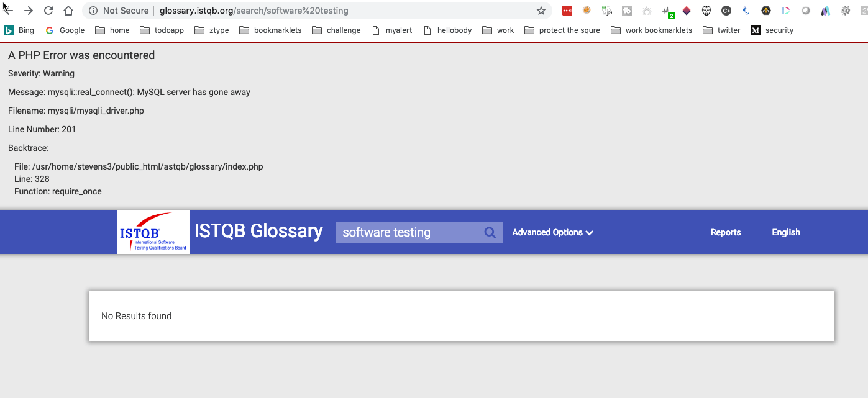Expand the Advanced Options dropdown
This screenshot has width=868, height=398.
pyautogui.click(x=552, y=232)
